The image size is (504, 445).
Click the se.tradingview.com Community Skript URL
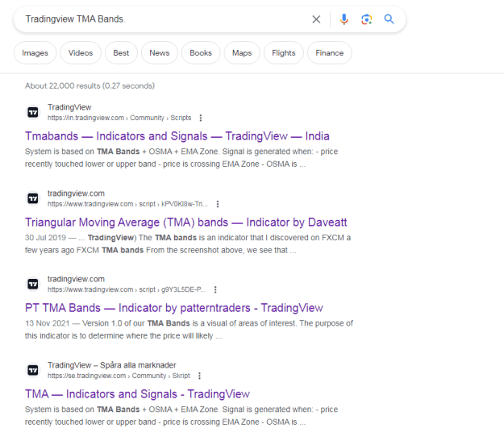click(x=119, y=376)
